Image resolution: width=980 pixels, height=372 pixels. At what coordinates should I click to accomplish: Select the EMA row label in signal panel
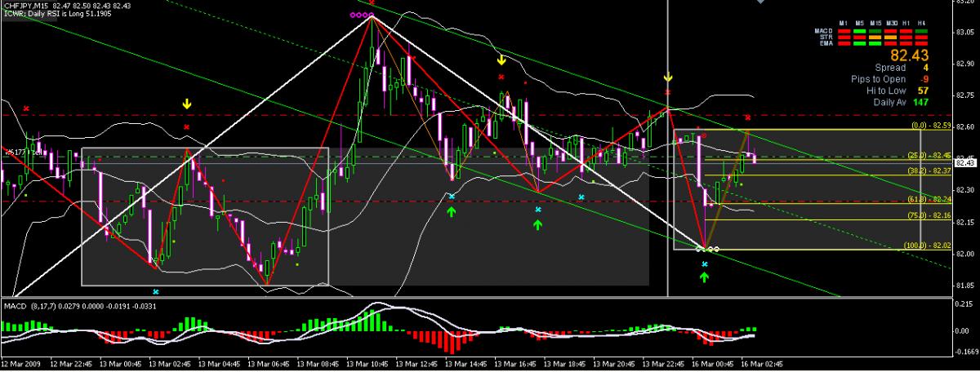(x=825, y=43)
